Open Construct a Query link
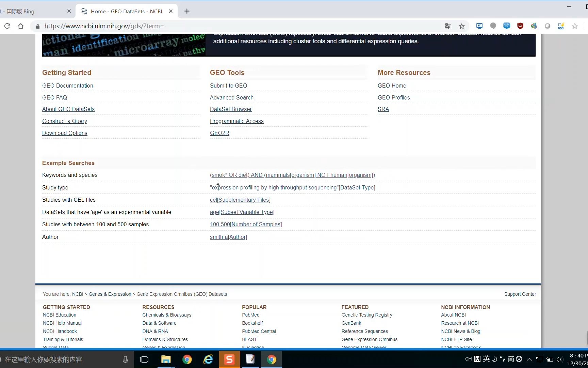This screenshot has height=368, width=588. [x=65, y=121]
